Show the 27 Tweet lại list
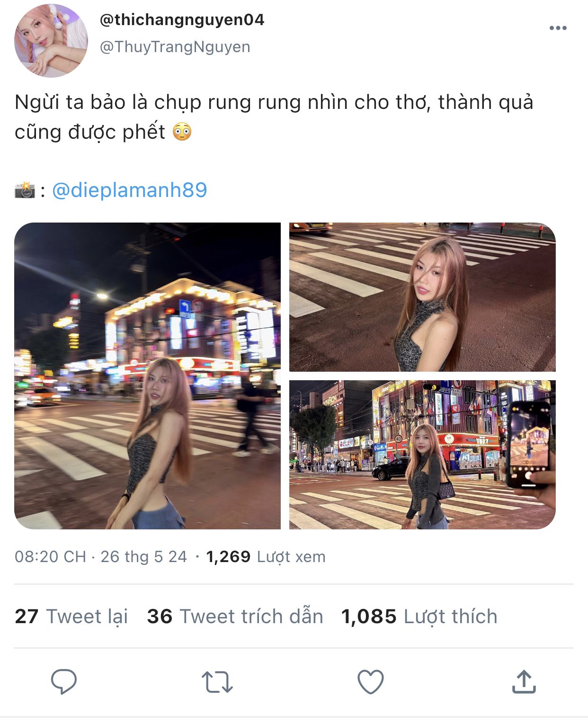Viewport: 588px width, 724px height. (71, 617)
